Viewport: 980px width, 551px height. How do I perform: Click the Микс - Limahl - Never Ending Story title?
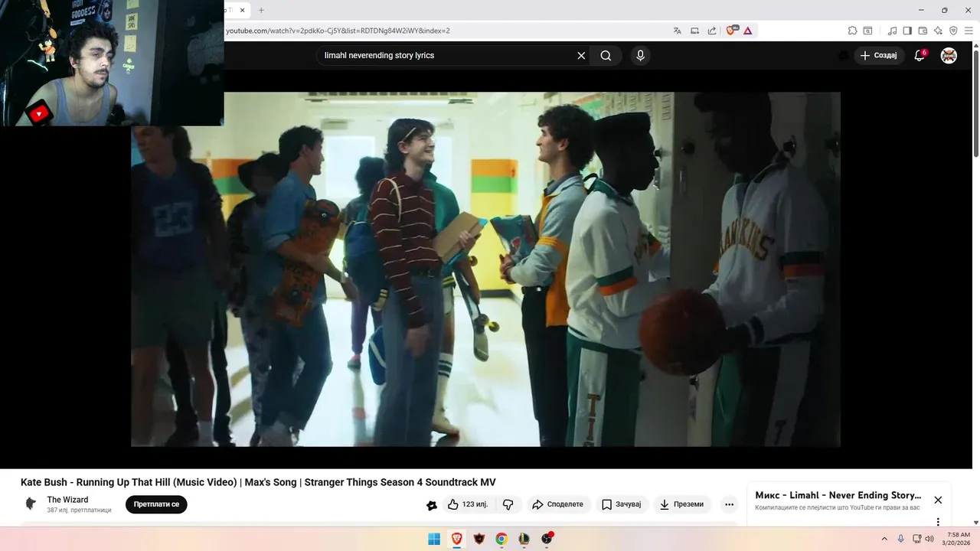[838, 495]
